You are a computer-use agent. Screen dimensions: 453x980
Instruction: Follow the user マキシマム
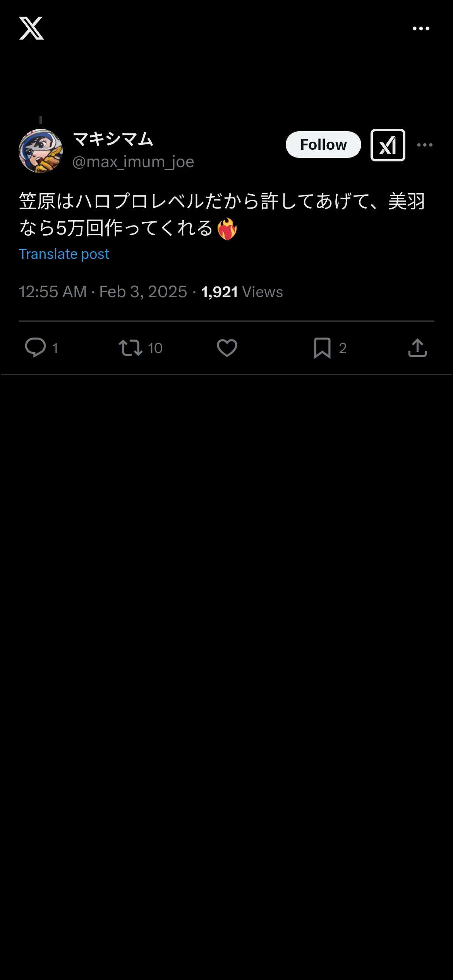pos(323,145)
